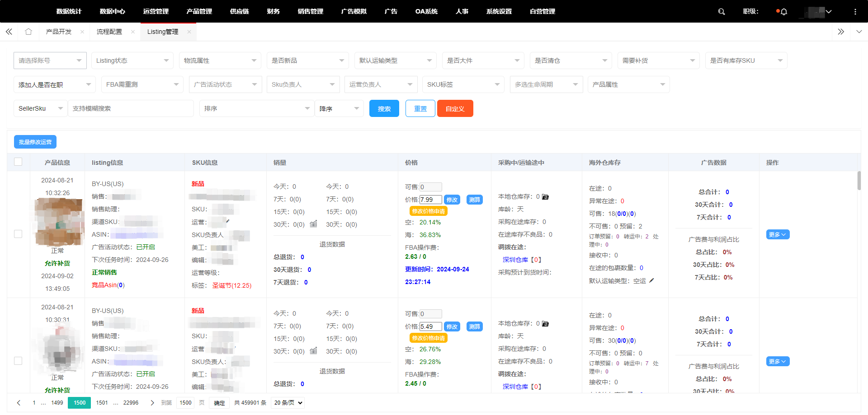The height and width of the screenshot is (415, 868).
Task: Open the 广告模拟 menu
Action: pyautogui.click(x=354, y=11)
